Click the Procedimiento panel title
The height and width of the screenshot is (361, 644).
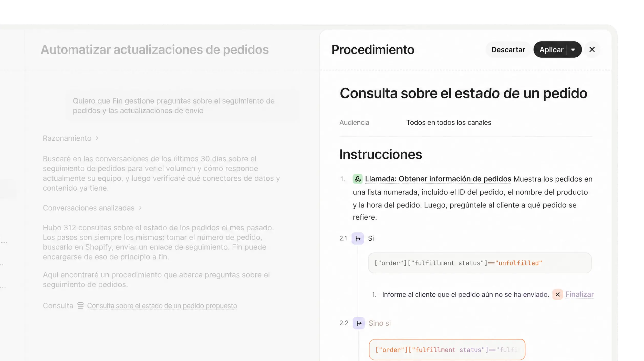pos(373,49)
